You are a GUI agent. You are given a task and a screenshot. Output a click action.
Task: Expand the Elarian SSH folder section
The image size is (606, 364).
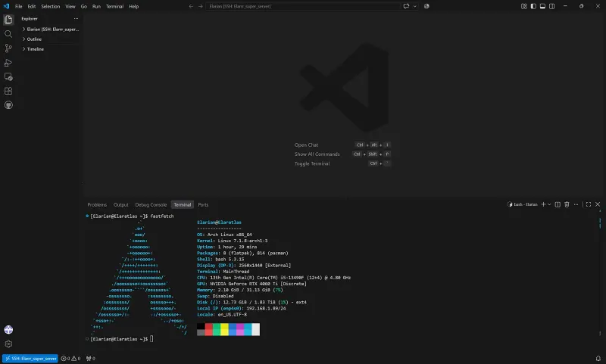pos(50,29)
